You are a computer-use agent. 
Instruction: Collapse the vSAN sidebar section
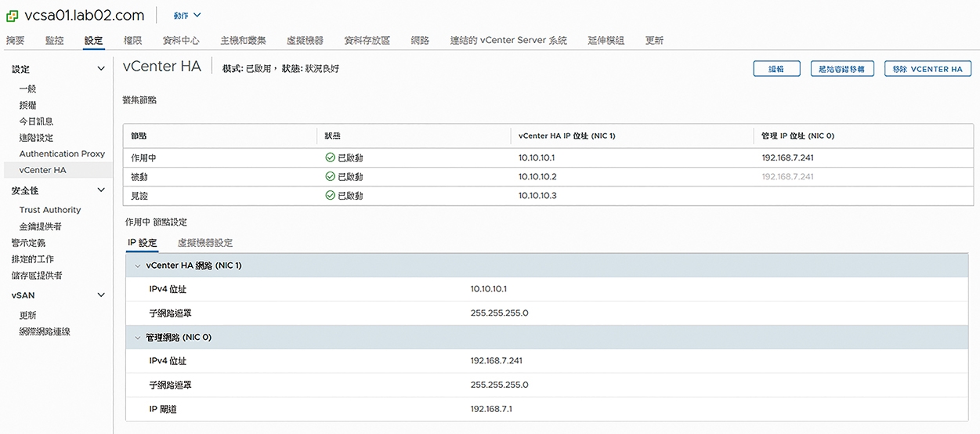click(101, 295)
